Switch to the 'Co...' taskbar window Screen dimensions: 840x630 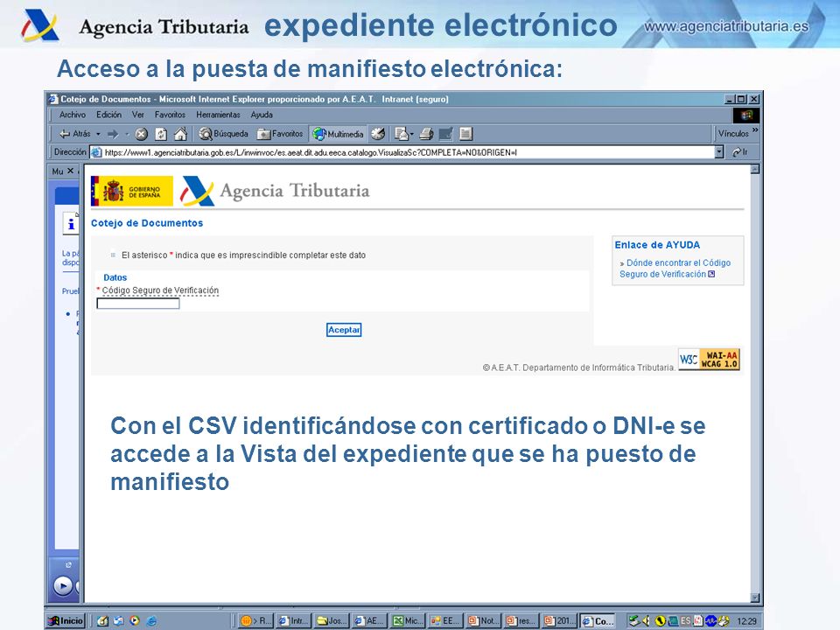tap(598, 621)
